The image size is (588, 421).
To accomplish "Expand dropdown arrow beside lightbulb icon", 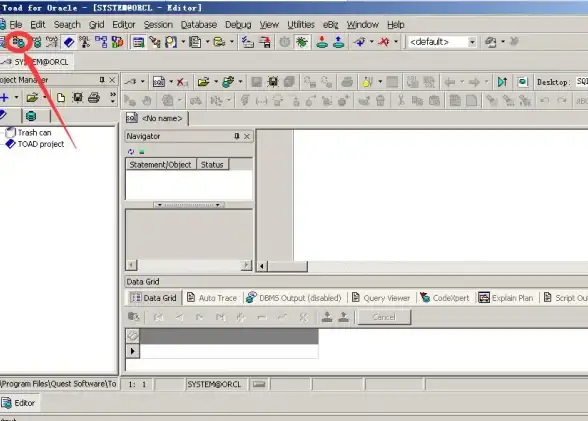I will pyautogui.click(x=183, y=42).
